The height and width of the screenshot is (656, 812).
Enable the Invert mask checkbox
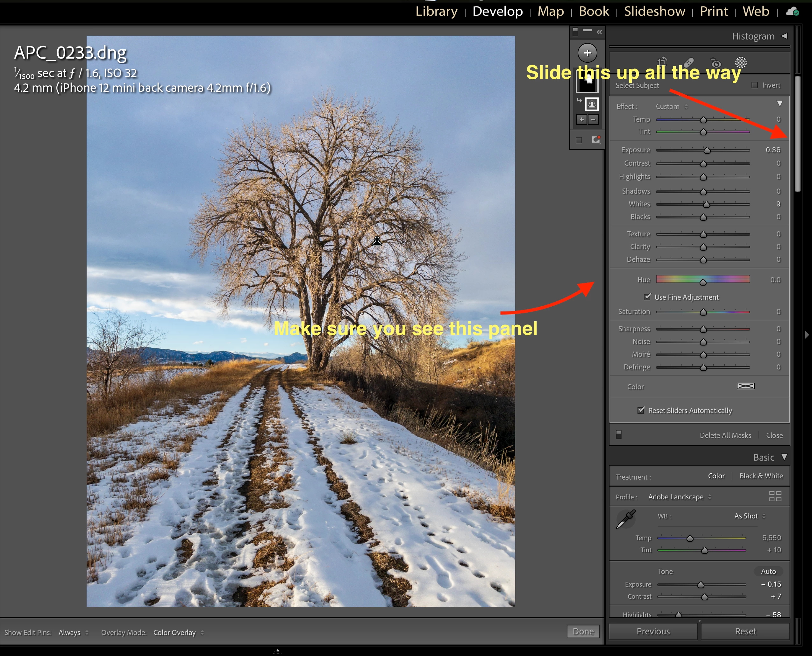(x=755, y=85)
